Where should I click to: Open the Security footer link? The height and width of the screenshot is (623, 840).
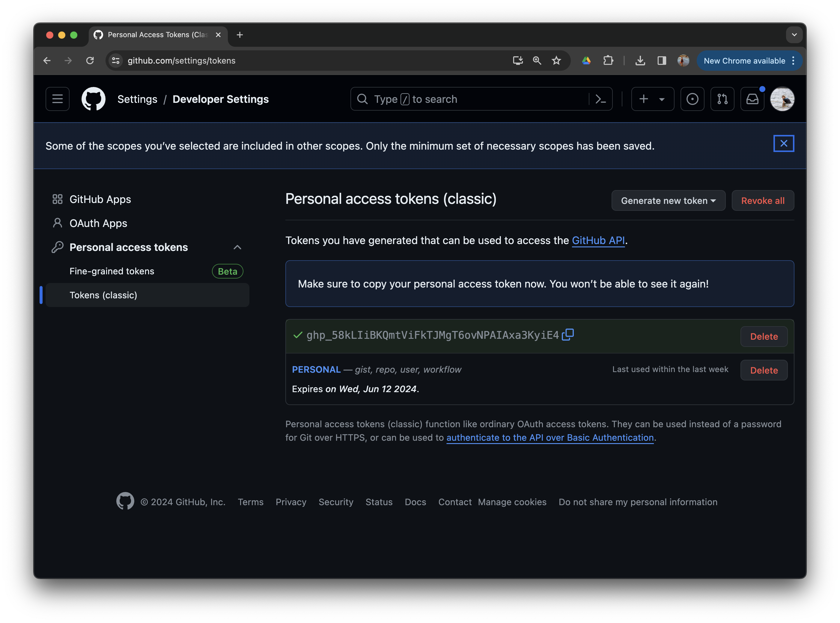point(336,502)
